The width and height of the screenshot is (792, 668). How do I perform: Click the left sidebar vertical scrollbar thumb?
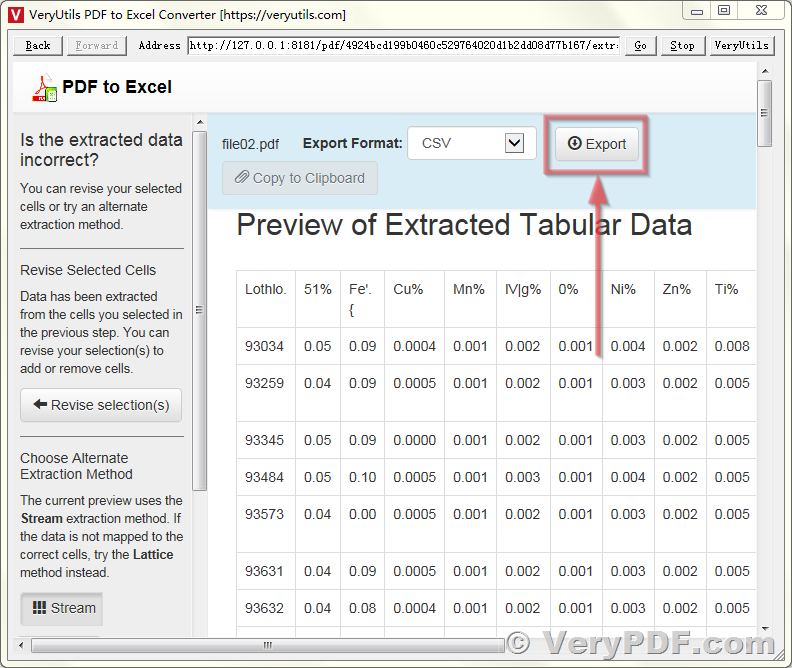(200, 311)
